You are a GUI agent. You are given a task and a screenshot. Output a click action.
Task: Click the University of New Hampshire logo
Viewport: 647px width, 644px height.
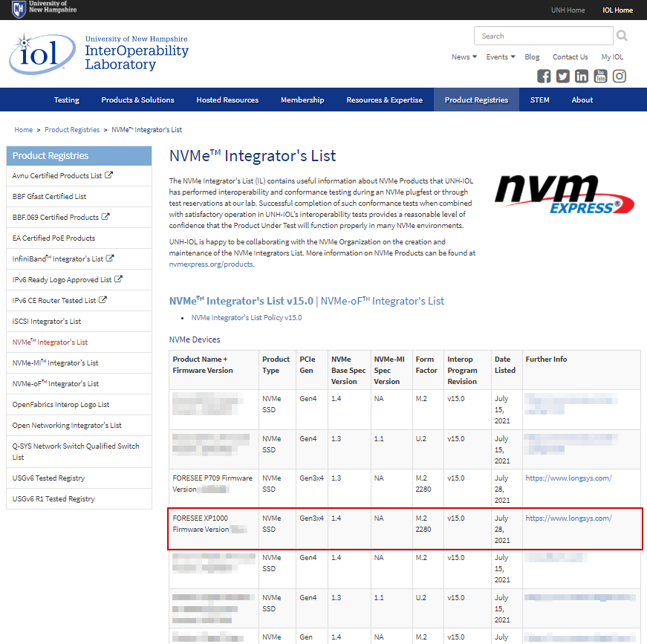click(x=45, y=10)
